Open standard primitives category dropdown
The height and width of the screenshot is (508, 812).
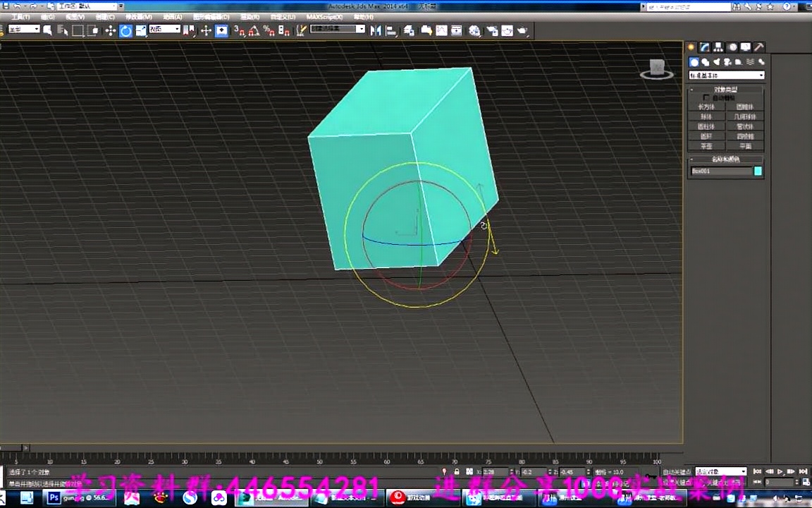coord(727,75)
